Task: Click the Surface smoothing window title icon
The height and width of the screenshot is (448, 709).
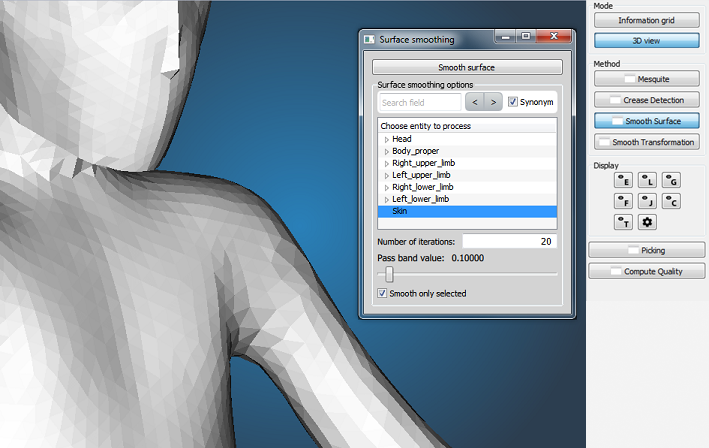Action: coord(369,40)
